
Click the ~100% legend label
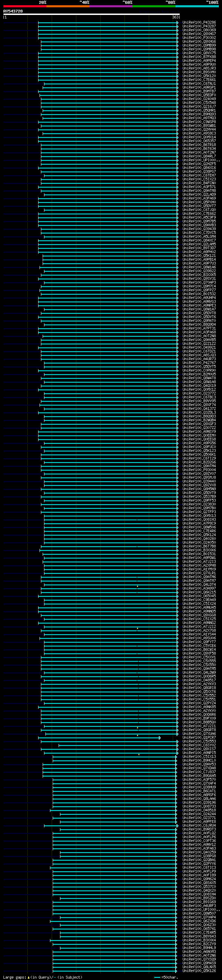(x=212, y=2)
